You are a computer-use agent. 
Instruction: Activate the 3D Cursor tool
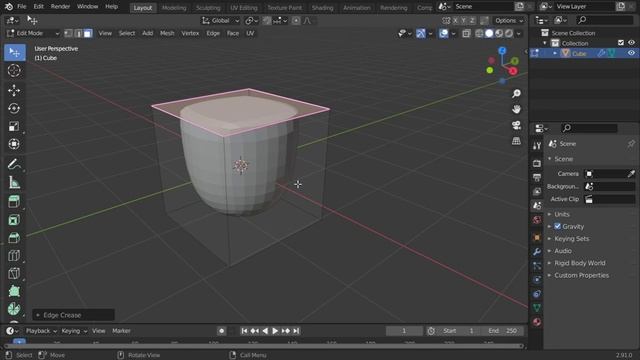[14, 71]
